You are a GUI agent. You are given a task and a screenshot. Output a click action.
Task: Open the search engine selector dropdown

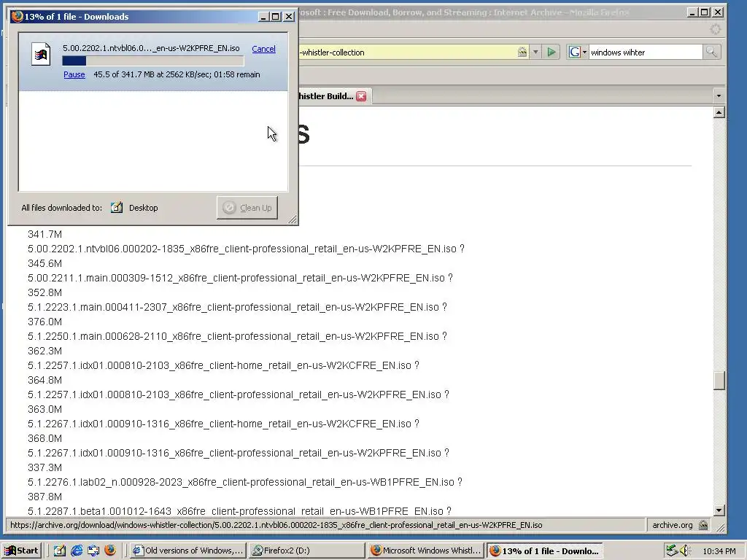584,52
